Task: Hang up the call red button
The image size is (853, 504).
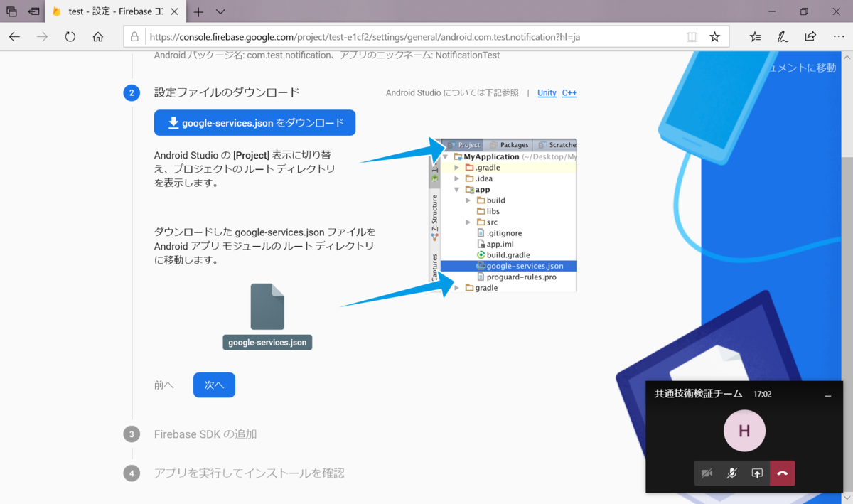Action: pos(782,473)
